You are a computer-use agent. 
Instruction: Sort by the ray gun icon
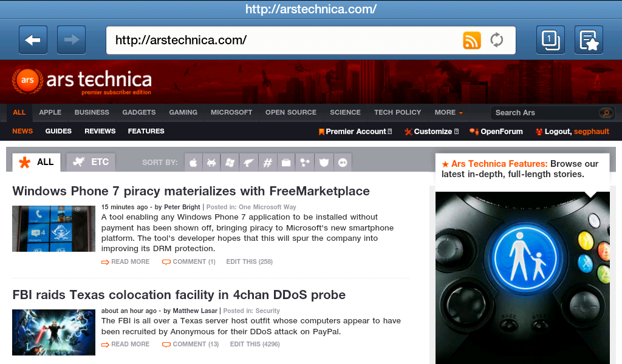tap(248, 163)
